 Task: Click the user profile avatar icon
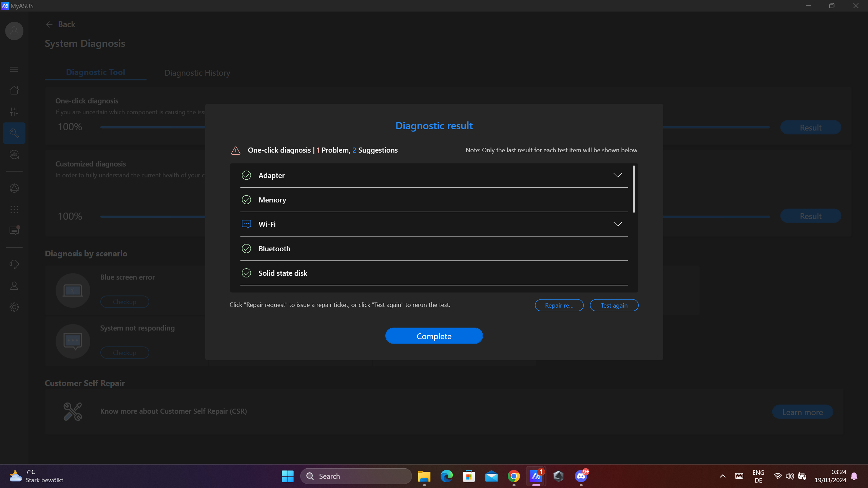click(x=14, y=31)
